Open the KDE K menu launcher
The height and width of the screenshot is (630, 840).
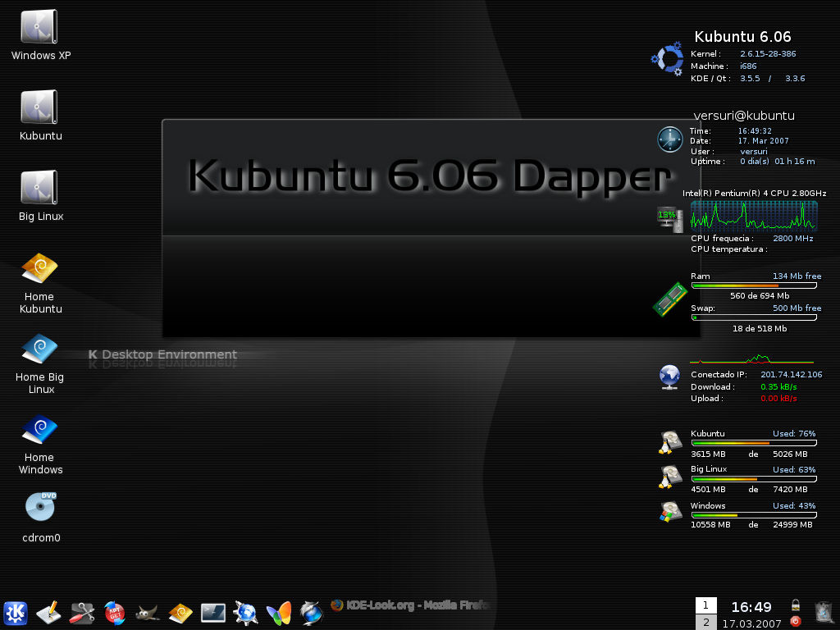coord(16,613)
